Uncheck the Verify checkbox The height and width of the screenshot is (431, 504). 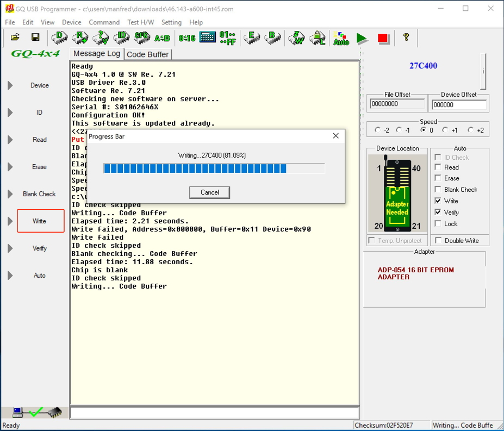(438, 212)
